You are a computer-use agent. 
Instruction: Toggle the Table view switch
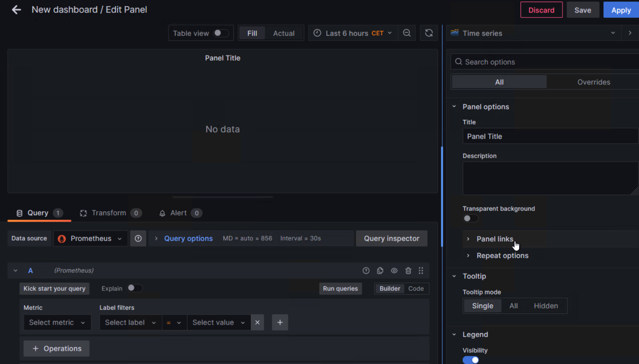pyautogui.click(x=221, y=33)
